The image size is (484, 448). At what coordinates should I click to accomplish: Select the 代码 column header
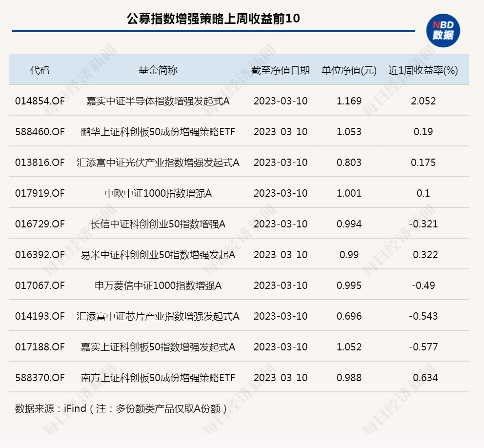(40, 70)
